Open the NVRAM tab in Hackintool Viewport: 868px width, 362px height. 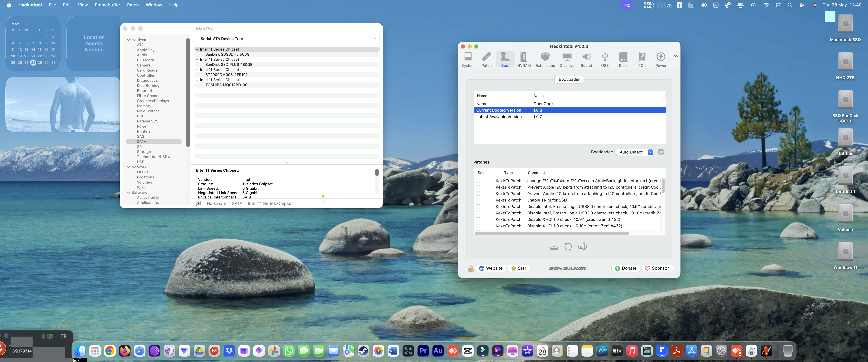pyautogui.click(x=524, y=59)
